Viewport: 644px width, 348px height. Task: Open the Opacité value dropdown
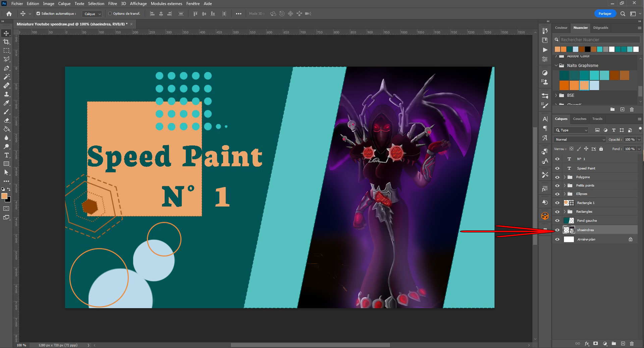point(639,139)
